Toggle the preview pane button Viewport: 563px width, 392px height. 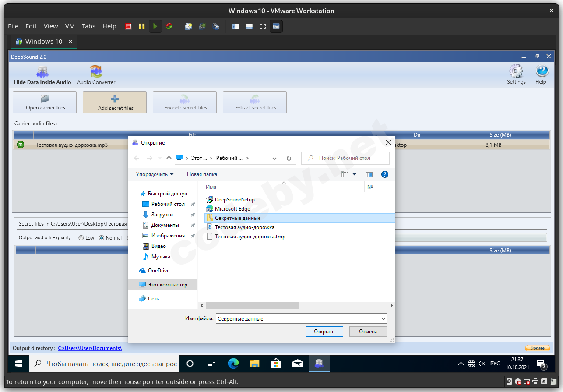369,174
